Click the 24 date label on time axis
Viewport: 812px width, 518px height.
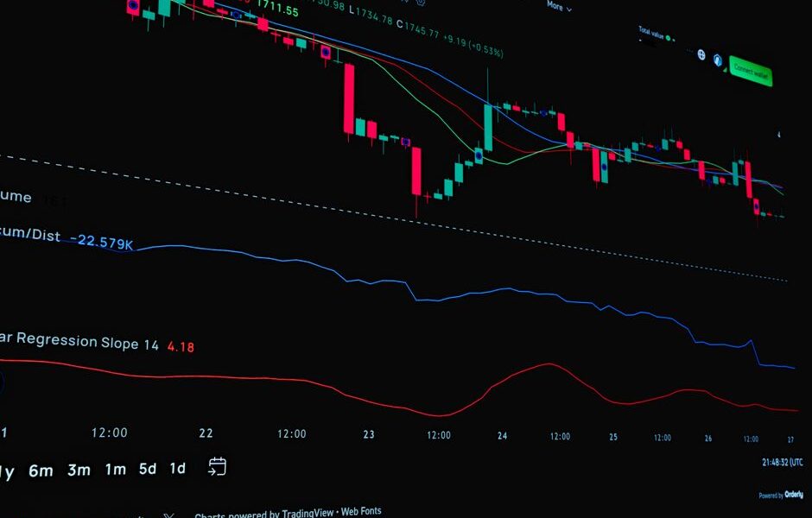pos(503,436)
